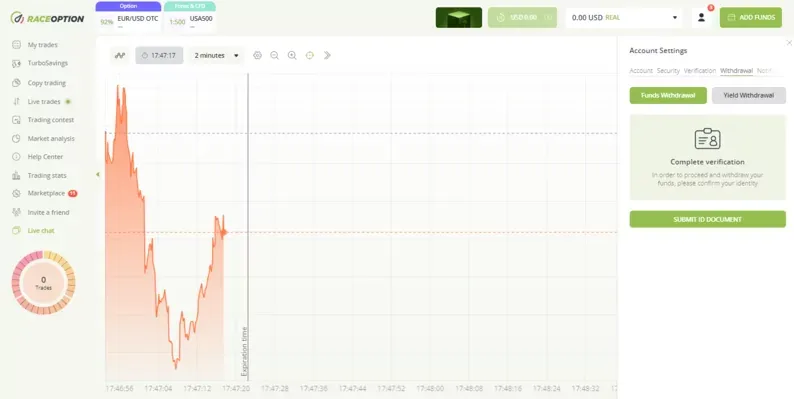This screenshot has width=794, height=399.
Task: Click the Option category tab
Action: coord(129,6)
